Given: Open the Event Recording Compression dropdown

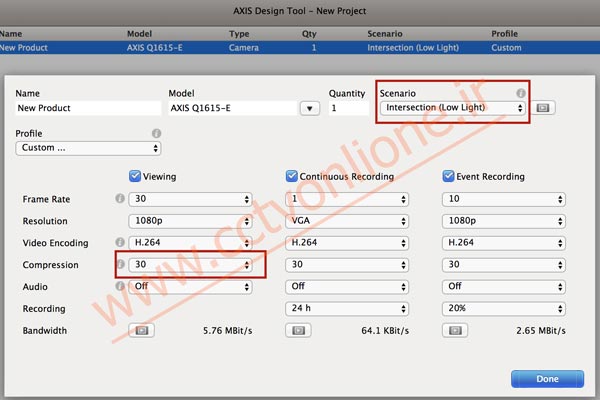Looking at the screenshot, I should click(504, 264).
